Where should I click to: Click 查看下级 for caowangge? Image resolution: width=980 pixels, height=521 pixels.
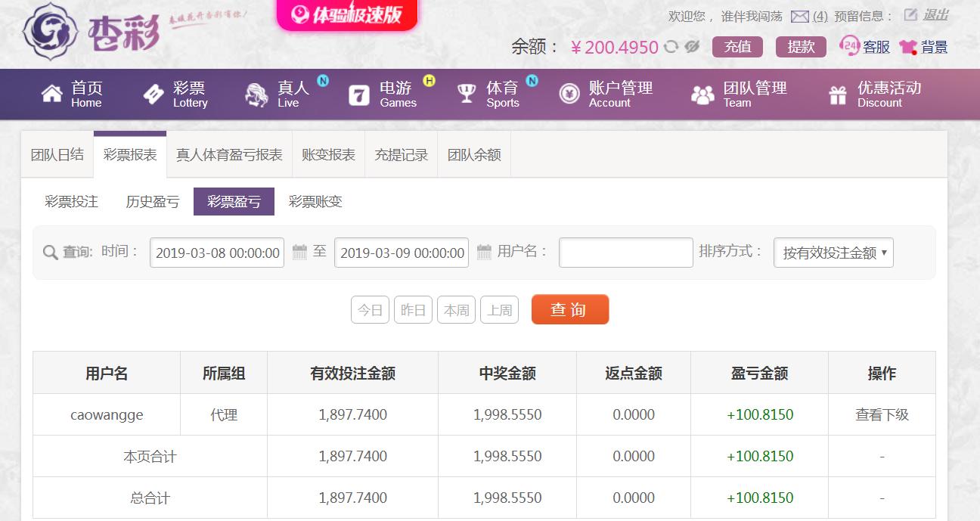coord(882,414)
